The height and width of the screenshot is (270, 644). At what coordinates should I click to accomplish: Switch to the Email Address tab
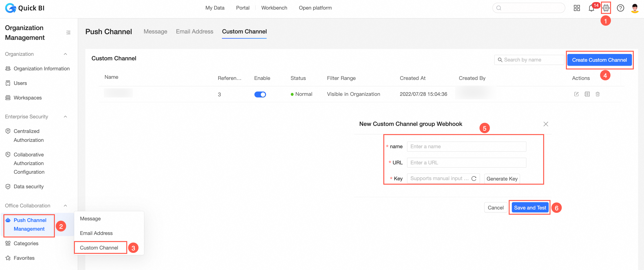click(194, 31)
